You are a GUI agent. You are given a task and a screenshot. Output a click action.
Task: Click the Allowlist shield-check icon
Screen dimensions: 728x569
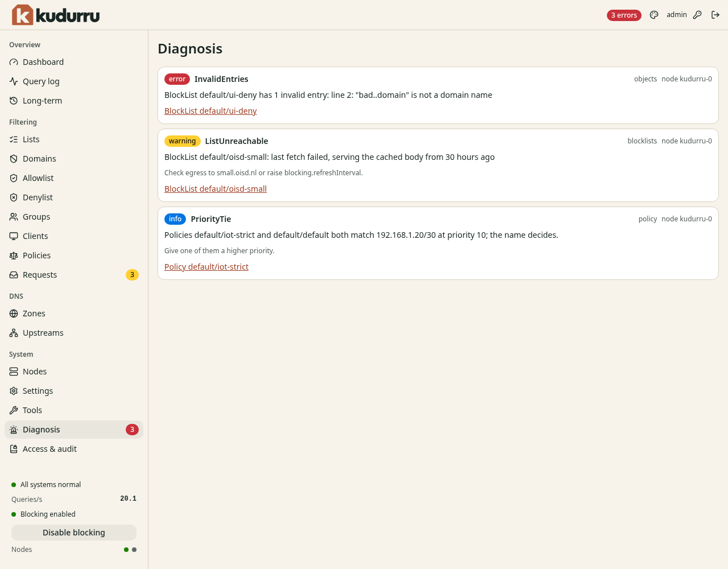pos(14,178)
